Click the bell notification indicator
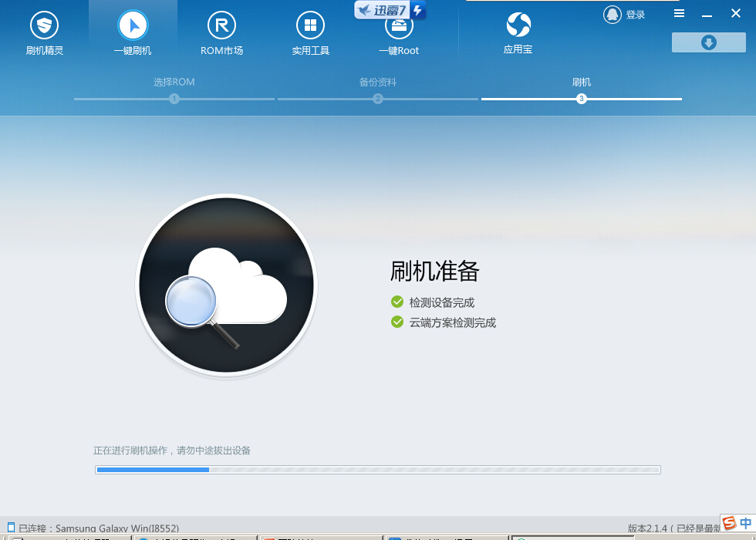This screenshot has width=756, height=540. 612,14
